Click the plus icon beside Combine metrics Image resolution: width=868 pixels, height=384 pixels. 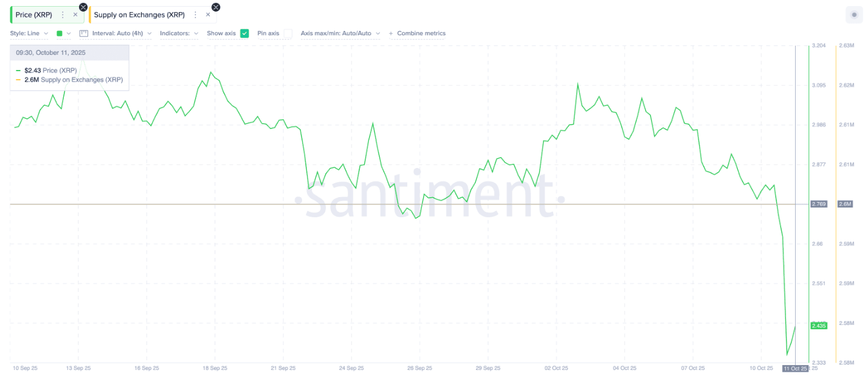coord(391,33)
